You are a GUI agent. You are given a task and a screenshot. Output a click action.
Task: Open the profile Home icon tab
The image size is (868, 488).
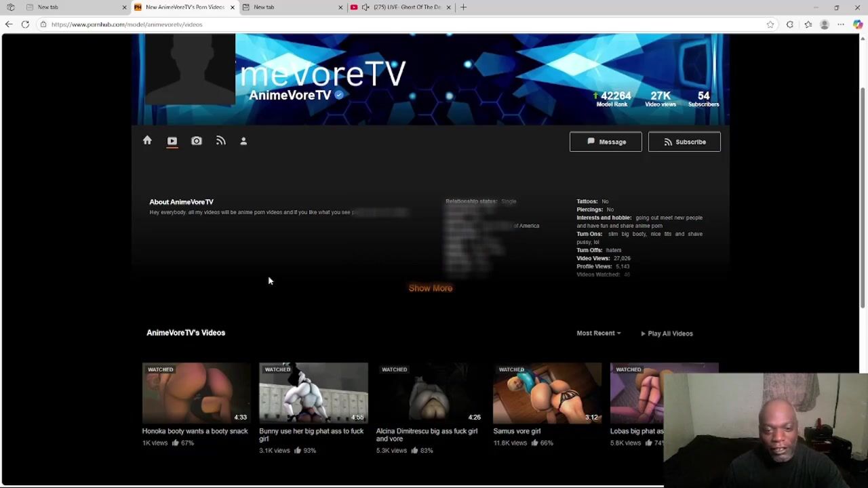coord(147,140)
